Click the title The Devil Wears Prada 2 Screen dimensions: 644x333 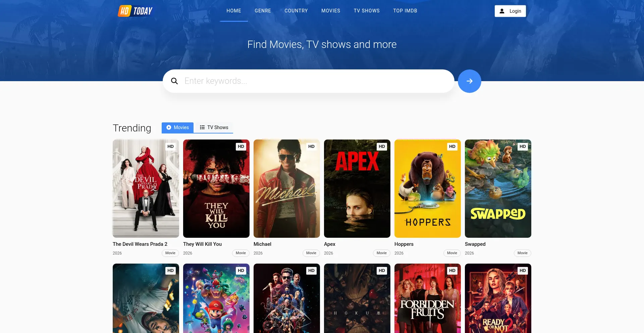pyautogui.click(x=140, y=244)
